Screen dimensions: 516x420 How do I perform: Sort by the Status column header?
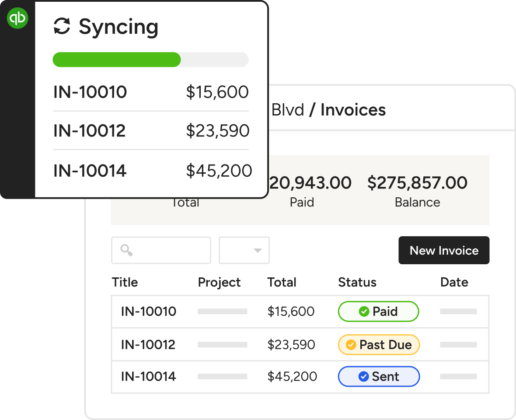click(x=357, y=283)
